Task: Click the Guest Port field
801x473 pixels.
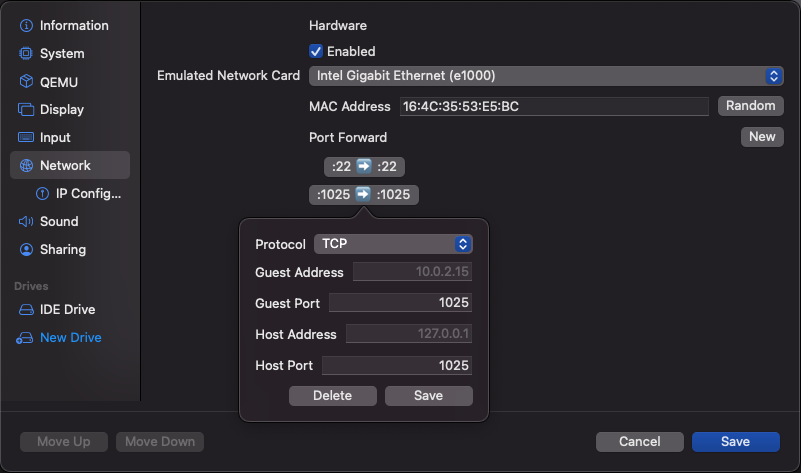Action: click(x=400, y=303)
